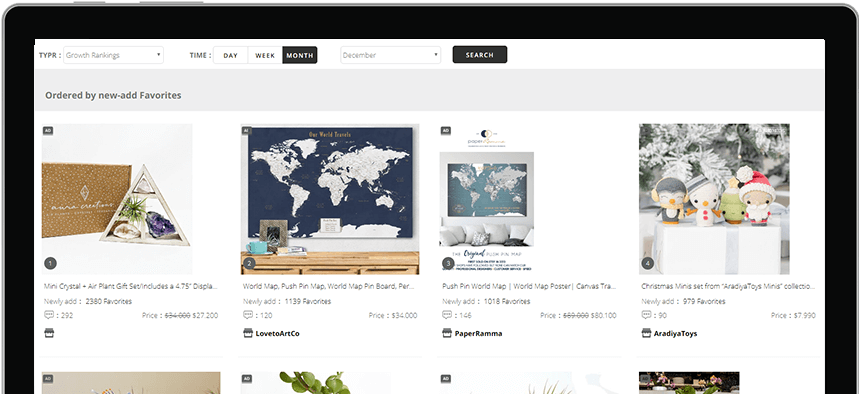Click the SEARCH button
This screenshot has width=860, height=394.
(480, 55)
